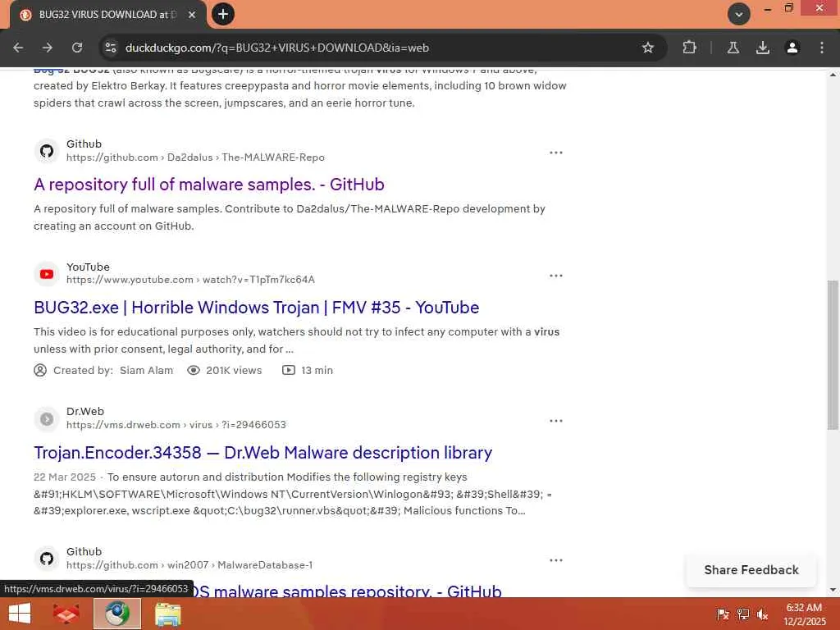Viewport: 840px width, 630px height.
Task: Open the user profile icon
Action: [792, 48]
